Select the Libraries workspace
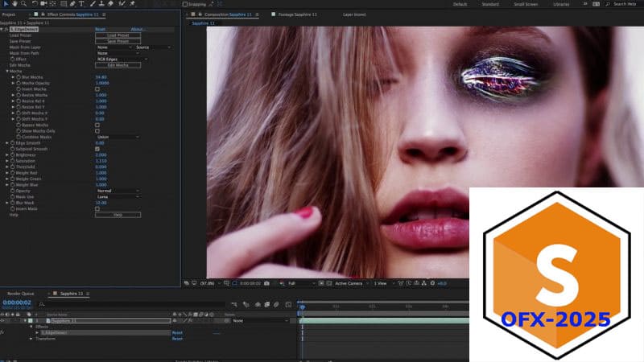 [561, 4]
